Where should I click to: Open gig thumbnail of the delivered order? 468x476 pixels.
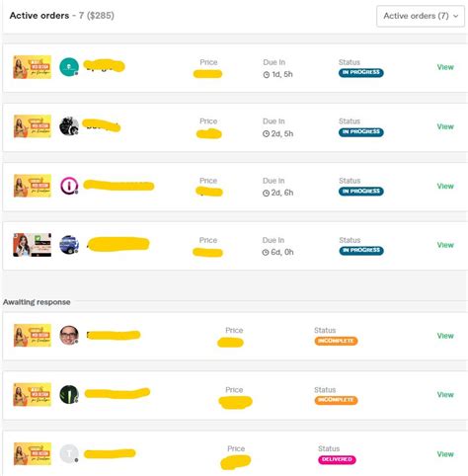tap(33, 454)
